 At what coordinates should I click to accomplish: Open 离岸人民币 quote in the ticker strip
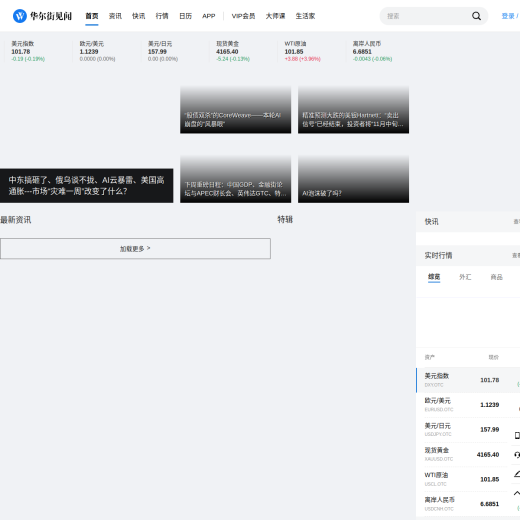[372, 51]
